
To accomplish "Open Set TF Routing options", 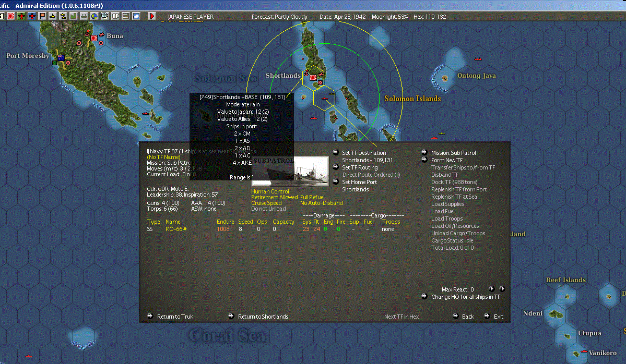I will (360, 167).
